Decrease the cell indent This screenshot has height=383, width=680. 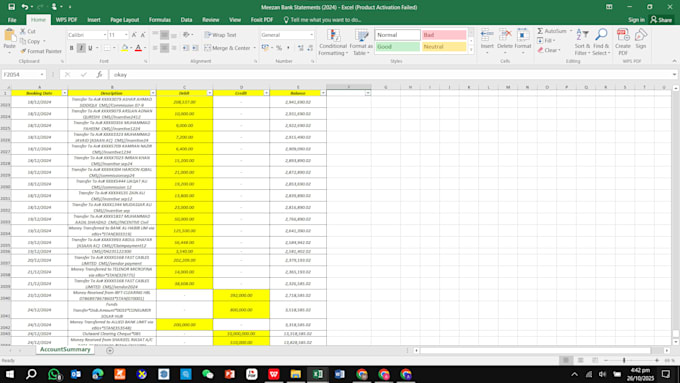coord(185,48)
